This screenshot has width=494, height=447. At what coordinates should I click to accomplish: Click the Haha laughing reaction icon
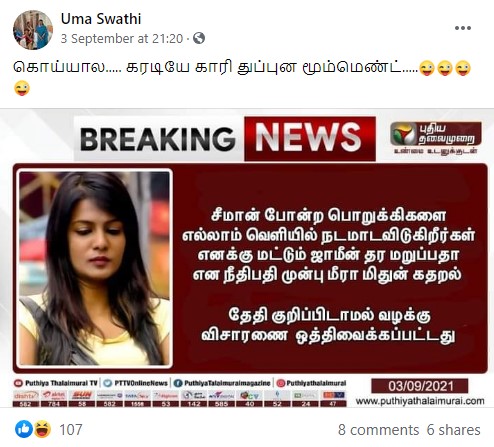tap(42, 429)
